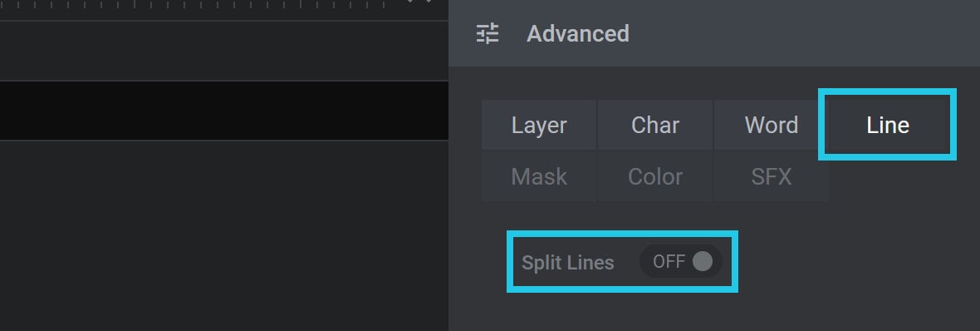Click the Split Lines label
Screen dimensions: 980x331
568,262
